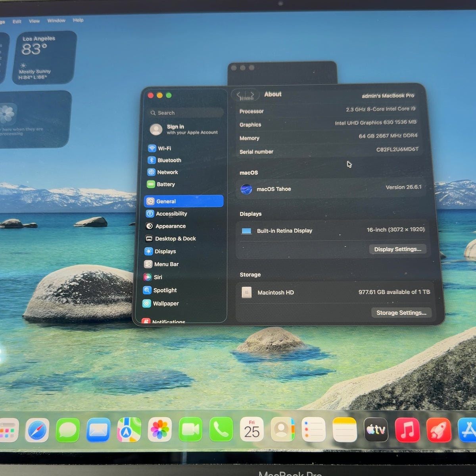Launch Safari from the Dock
The width and height of the screenshot is (476, 476).
37,430
